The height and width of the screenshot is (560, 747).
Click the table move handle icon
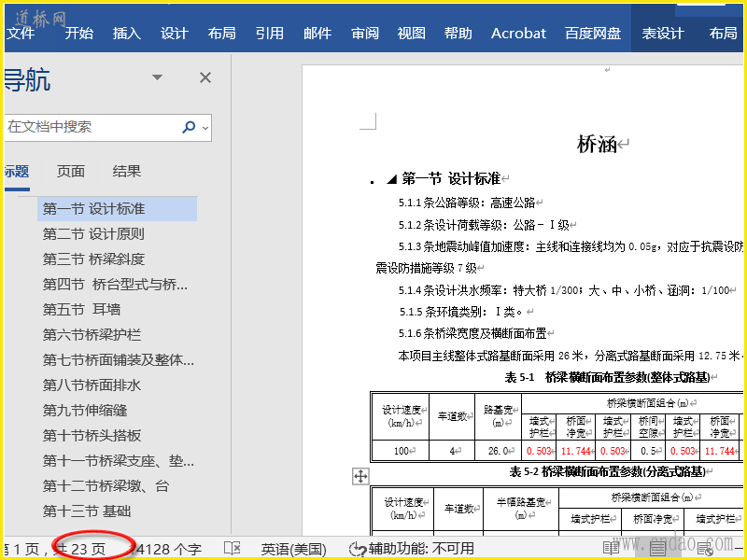point(360,476)
